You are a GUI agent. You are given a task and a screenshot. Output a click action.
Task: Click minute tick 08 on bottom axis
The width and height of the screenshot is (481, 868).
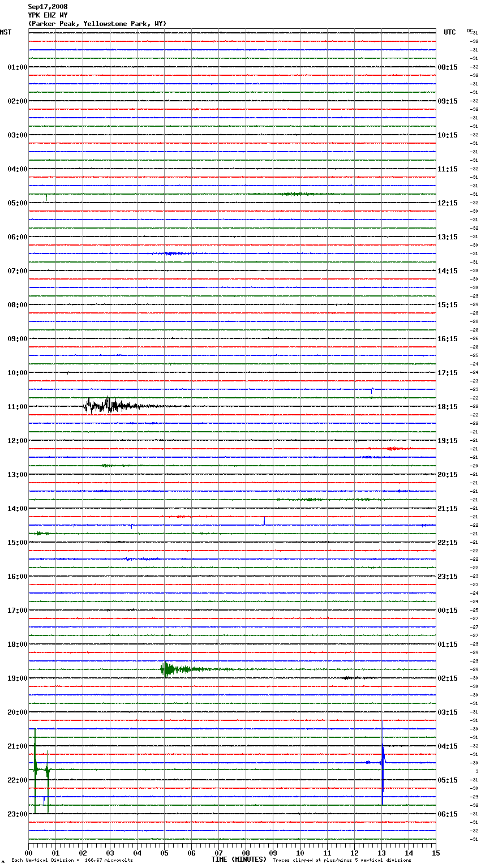246,853
